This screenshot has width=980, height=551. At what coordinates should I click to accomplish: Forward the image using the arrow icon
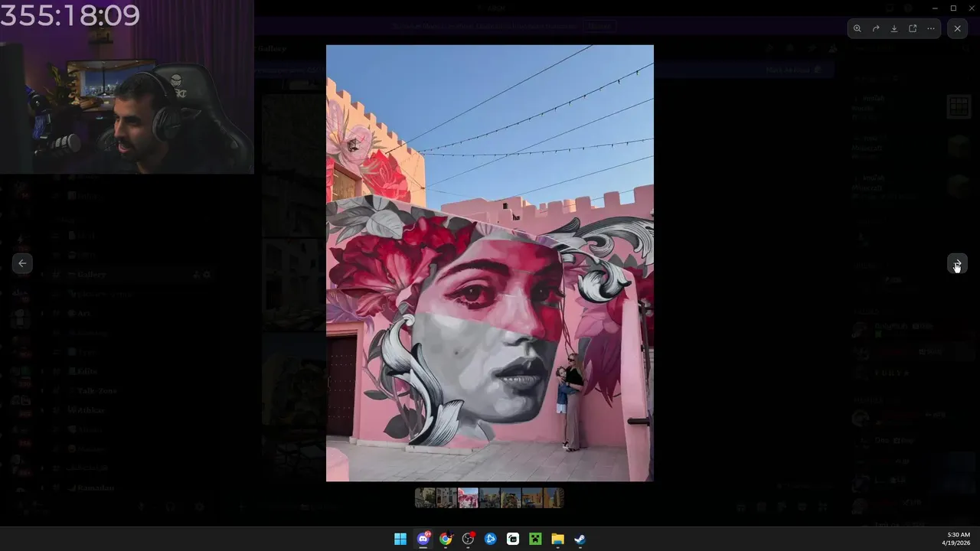click(876, 28)
